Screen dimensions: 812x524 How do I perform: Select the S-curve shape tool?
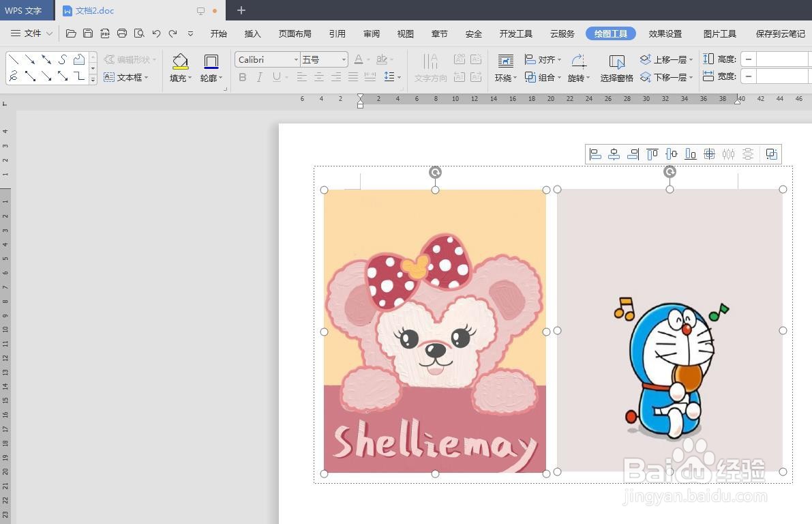[63, 59]
